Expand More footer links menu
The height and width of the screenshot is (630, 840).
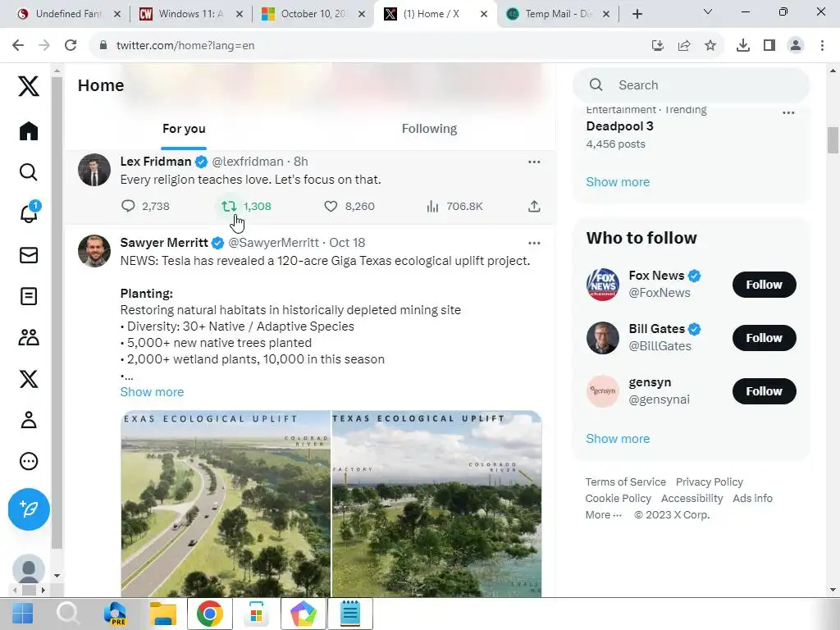(x=604, y=515)
